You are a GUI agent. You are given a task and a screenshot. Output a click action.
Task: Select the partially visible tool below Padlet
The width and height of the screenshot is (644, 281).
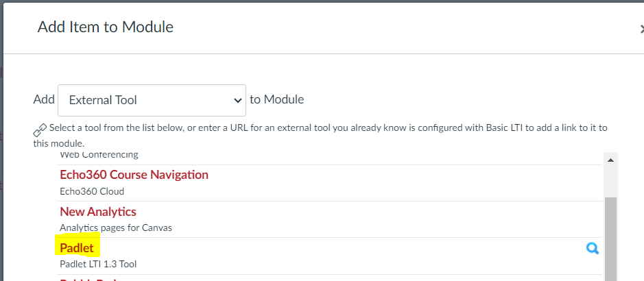91,278
